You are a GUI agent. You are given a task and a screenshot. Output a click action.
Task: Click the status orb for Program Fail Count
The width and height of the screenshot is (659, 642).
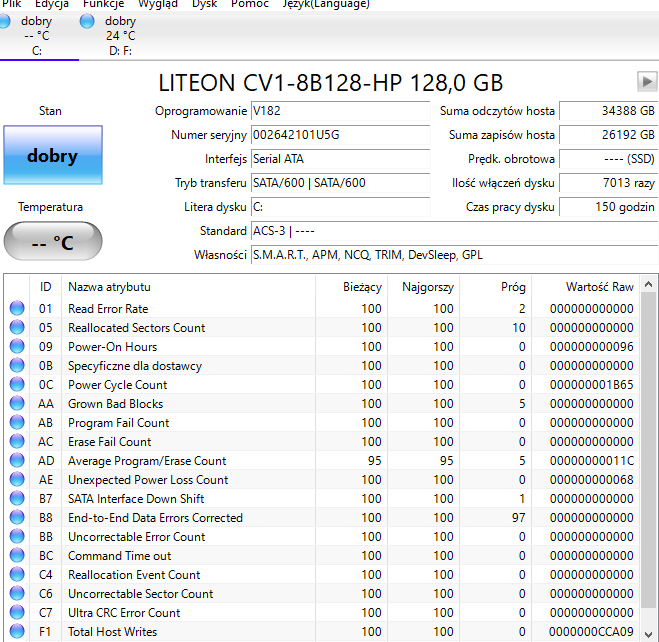coord(17,422)
